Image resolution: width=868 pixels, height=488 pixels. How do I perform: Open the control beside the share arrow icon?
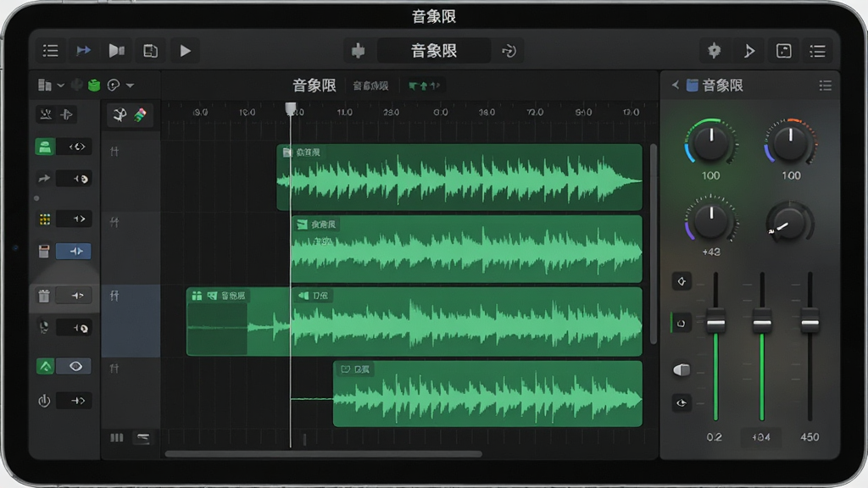pyautogui.click(x=75, y=179)
